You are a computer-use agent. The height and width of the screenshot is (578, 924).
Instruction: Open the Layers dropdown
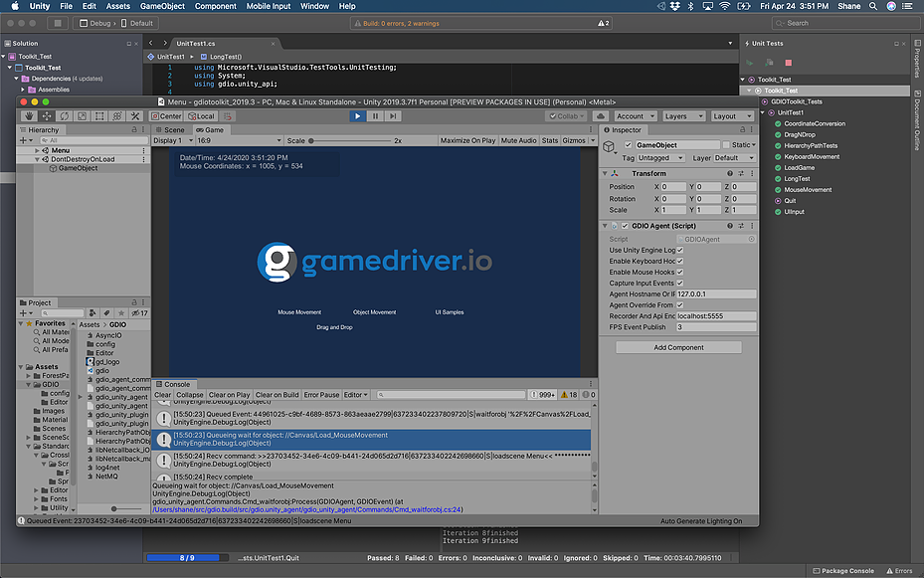pos(683,116)
